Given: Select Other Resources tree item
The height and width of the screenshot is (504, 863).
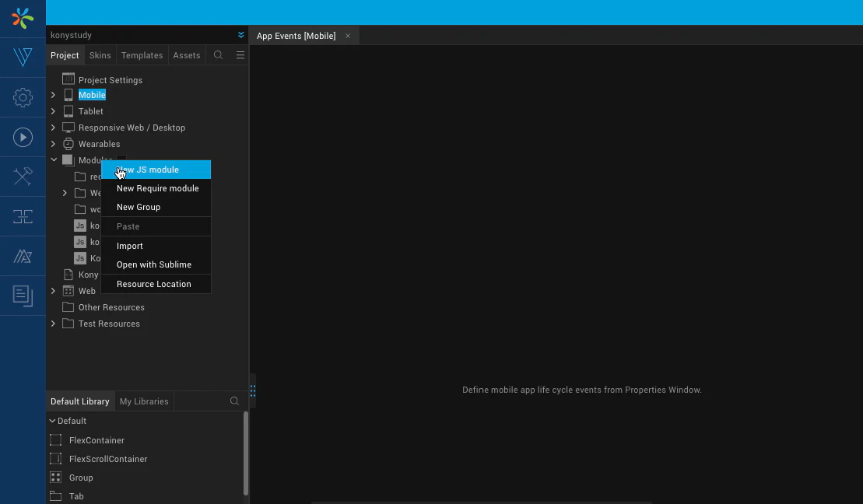Looking at the screenshot, I should [112, 307].
